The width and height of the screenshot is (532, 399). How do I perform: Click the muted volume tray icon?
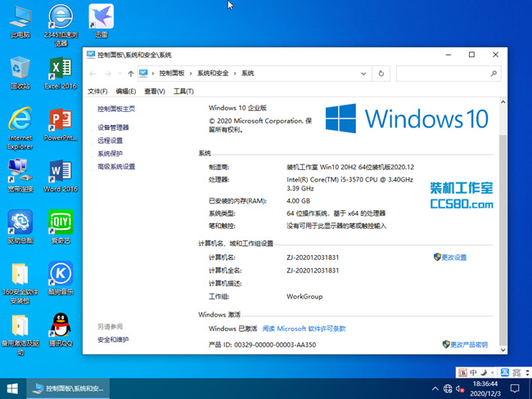pyautogui.click(x=460, y=388)
